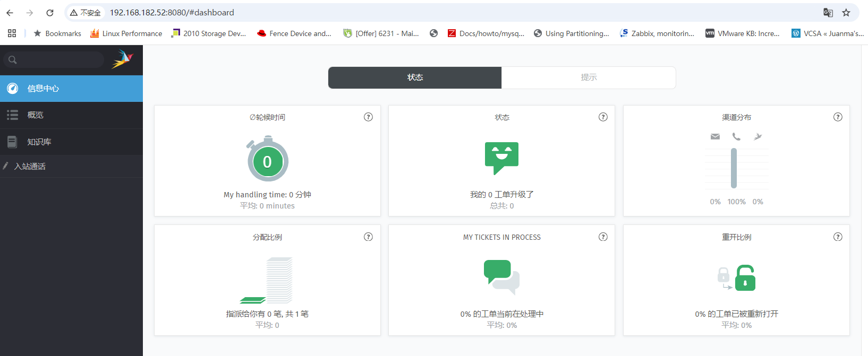Click the list icon beside 概览
The width and height of the screenshot is (868, 356).
13,115
